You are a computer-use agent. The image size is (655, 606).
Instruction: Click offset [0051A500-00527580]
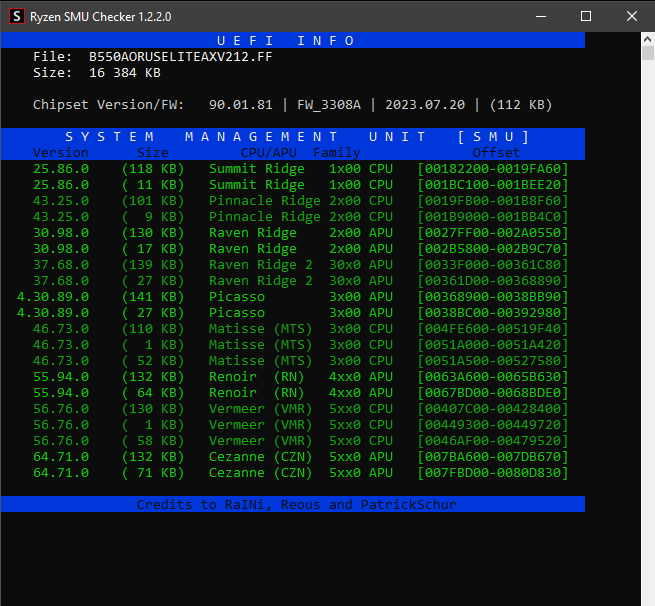point(493,361)
